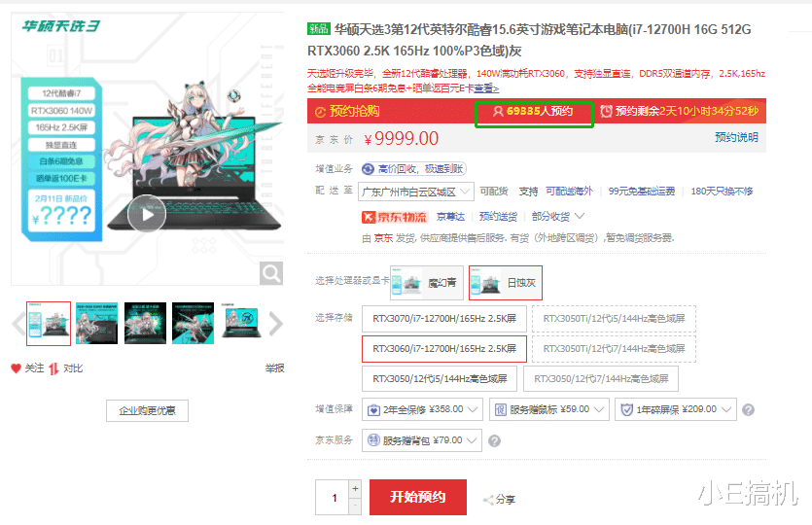Click the 69335人预约 count
The image size is (812, 525).
tap(534, 111)
